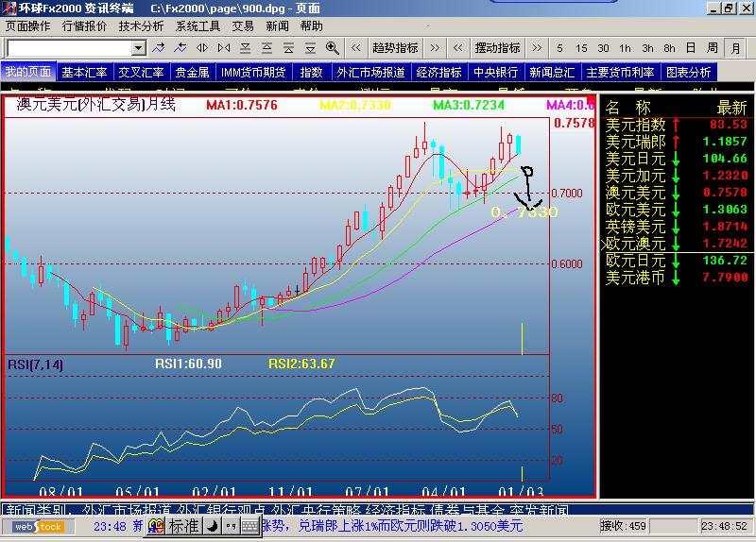Switch to 中央银行 tab
This screenshot has width=756, height=542.
pyautogui.click(x=495, y=73)
